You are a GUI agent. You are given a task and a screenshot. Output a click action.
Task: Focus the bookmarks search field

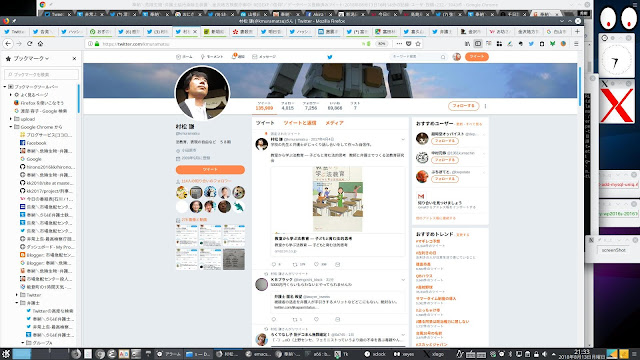point(41,74)
